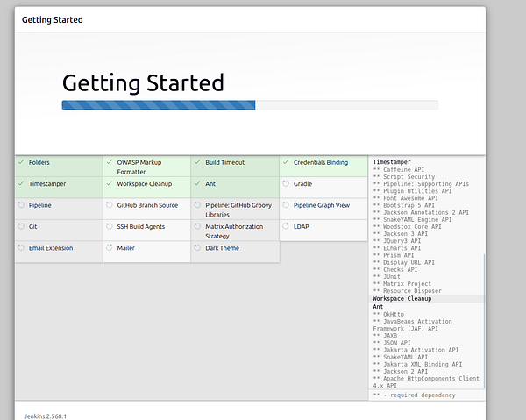Screen dimensions: 526x420
Task: Click the pending spinner icon beside Gradle
Action: click(x=286, y=184)
